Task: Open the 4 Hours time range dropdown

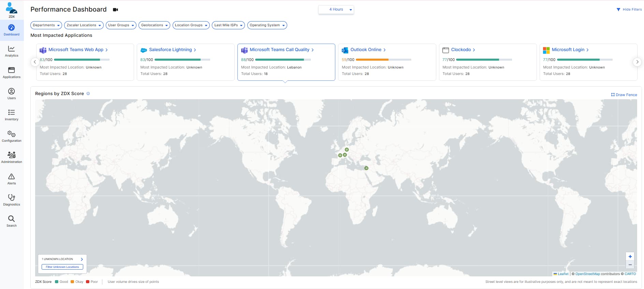Action: click(x=336, y=10)
